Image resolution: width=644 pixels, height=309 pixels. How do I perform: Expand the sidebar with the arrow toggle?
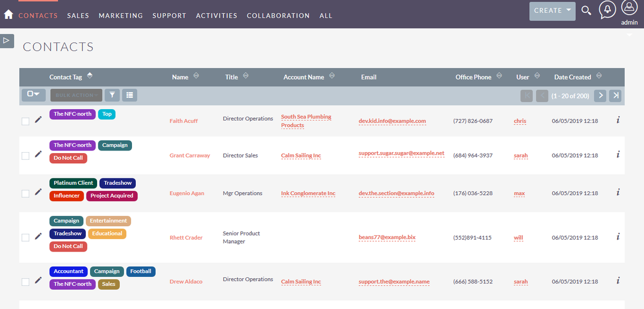click(6, 41)
